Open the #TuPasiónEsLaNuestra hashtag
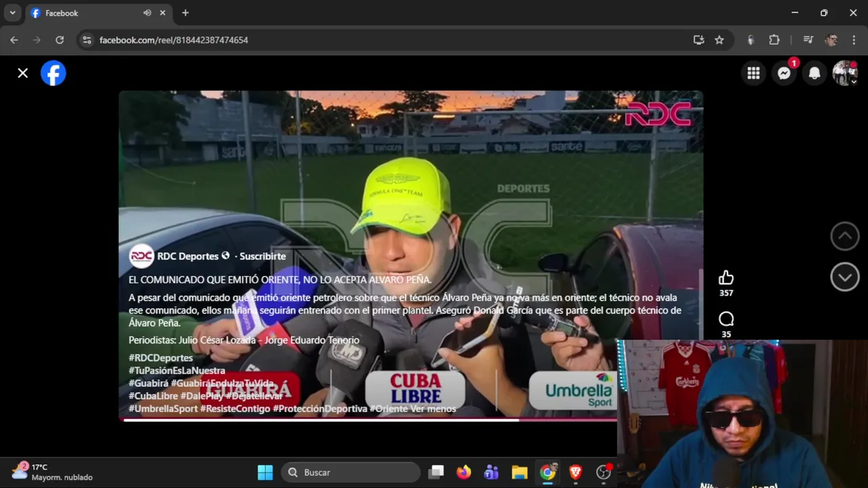The image size is (868, 488). pos(177,371)
